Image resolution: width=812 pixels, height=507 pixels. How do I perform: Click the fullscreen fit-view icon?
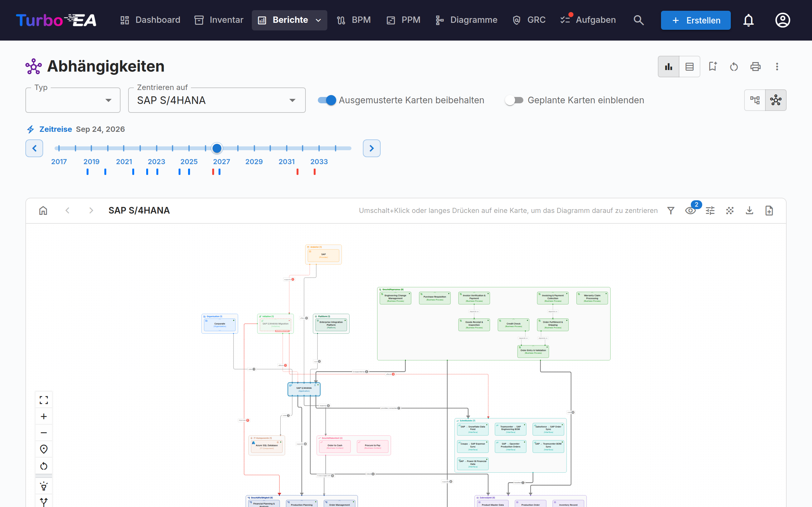44,400
